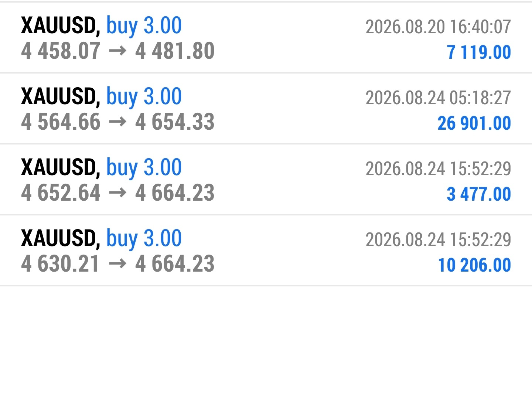The height and width of the screenshot is (415, 532).
Task: Tap the arrow between 4 652.64 and 4 664.23
Action: [x=118, y=193]
